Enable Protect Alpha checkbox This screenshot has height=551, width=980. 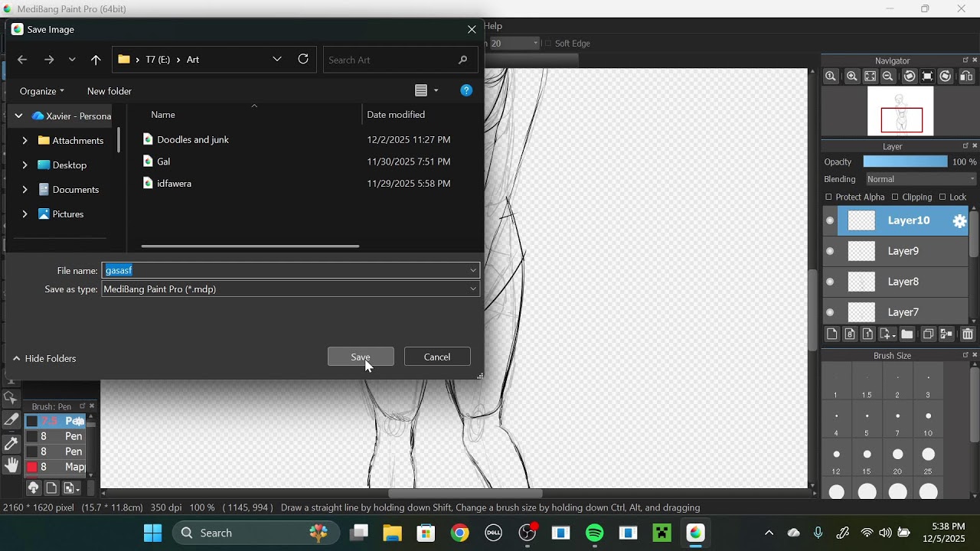pos(828,197)
